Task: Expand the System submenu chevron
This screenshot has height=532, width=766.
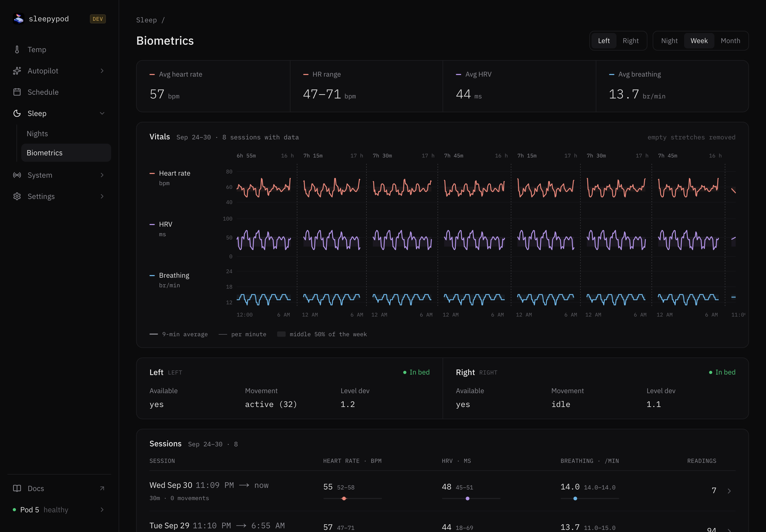Action: [x=102, y=175]
